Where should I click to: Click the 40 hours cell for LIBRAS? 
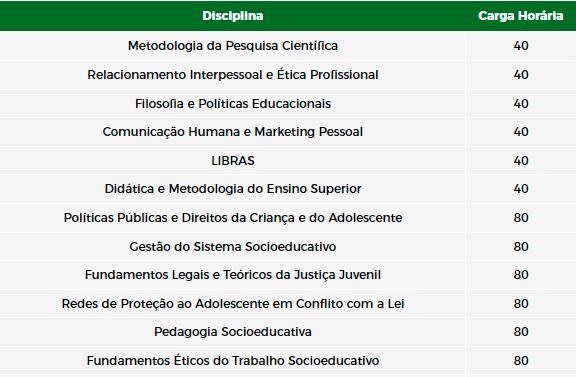[x=521, y=161]
